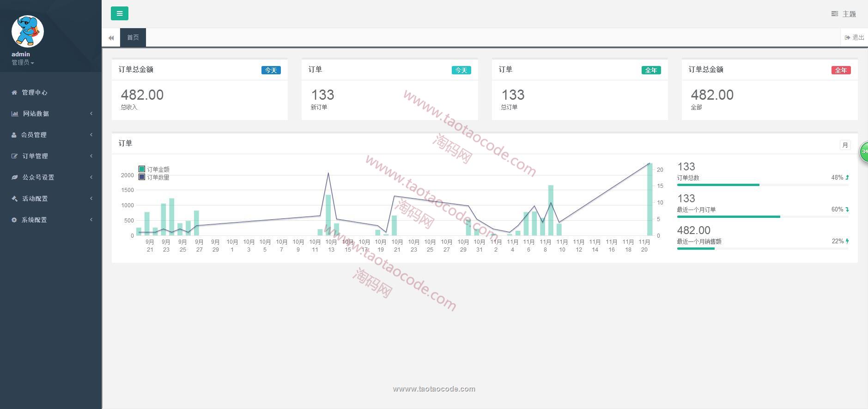
Task: Click the 退出 logout link
Action: (x=854, y=37)
